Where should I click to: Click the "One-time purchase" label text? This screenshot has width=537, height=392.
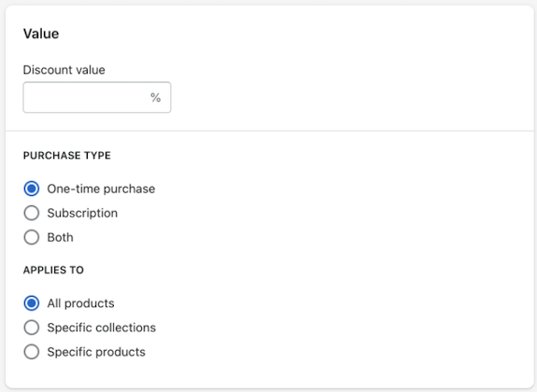click(101, 189)
